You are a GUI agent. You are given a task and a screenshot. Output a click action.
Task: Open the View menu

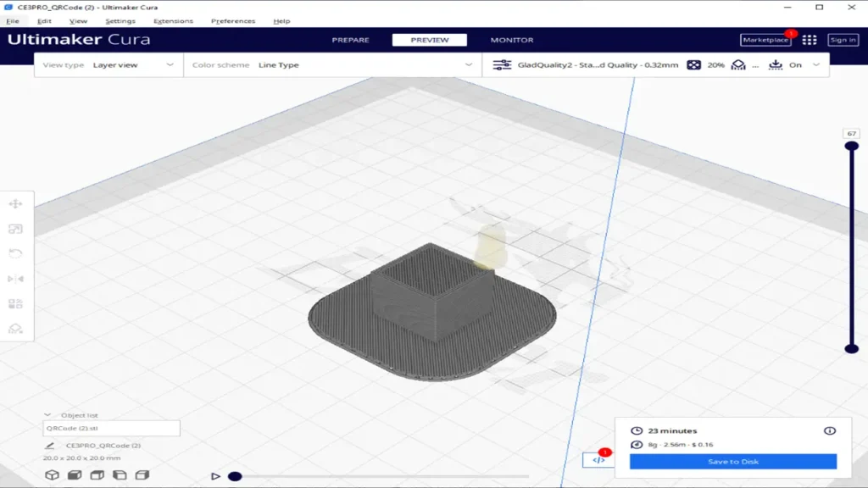tap(78, 21)
